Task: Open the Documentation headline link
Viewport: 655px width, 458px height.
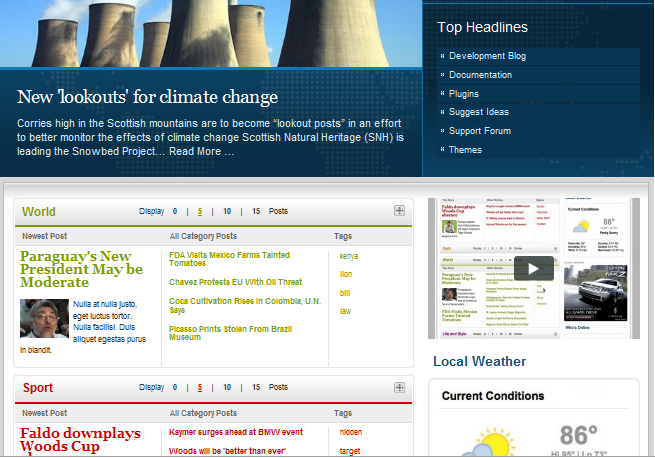Action: [480, 75]
